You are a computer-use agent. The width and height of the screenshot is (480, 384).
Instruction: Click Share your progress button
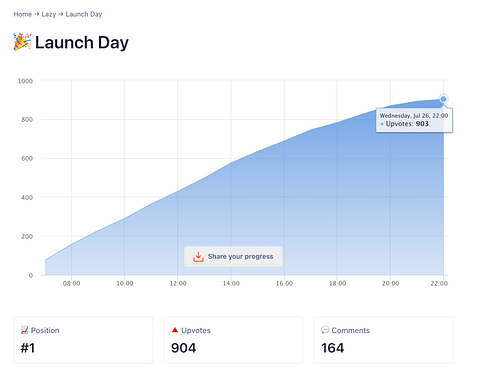233,257
